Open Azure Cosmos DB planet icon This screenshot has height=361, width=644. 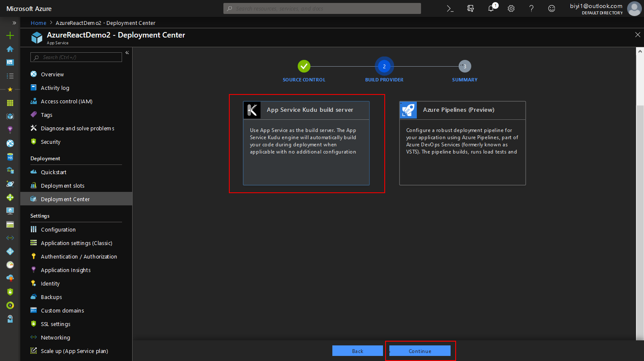10,184
